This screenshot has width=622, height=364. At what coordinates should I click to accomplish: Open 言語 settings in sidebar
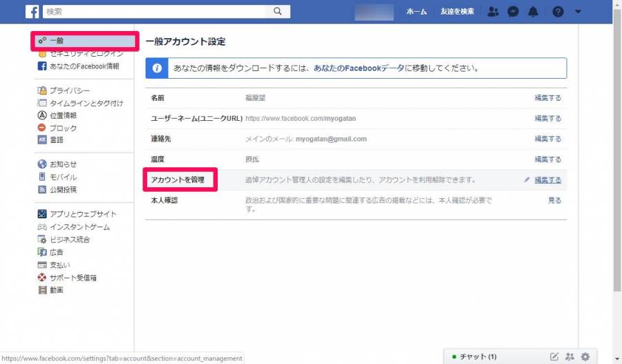click(57, 140)
